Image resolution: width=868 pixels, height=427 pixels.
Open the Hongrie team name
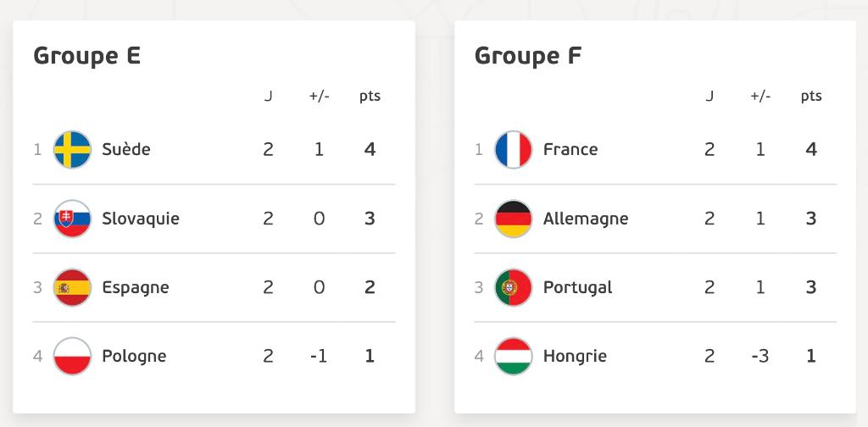pyautogui.click(x=575, y=356)
